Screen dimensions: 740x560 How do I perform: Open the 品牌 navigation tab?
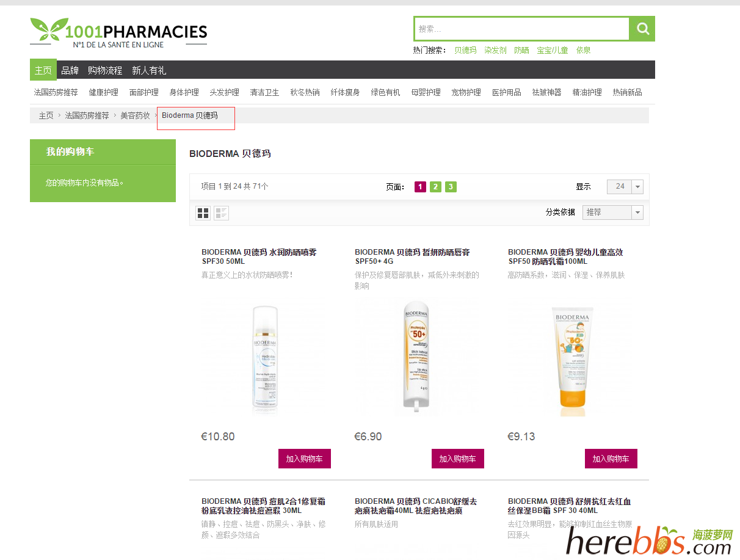click(x=70, y=70)
